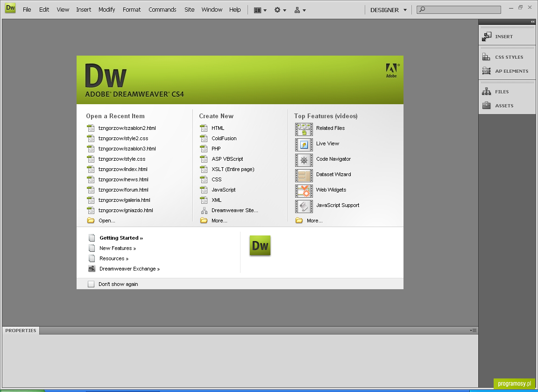The image size is (538, 392).
Task: Play the JavaScript Support video icon
Action: coord(304,207)
